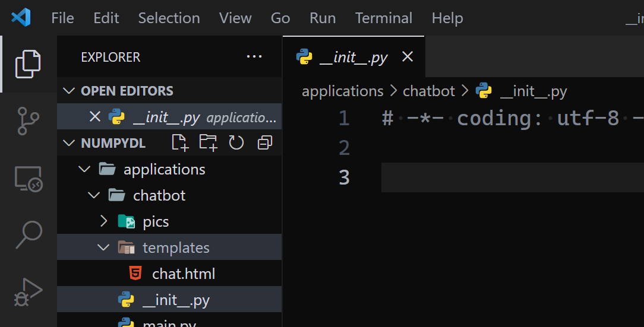Open the Run and Debug view
Image resolution: width=644 pixels, height=327 pixels.
tap(28, 292)
